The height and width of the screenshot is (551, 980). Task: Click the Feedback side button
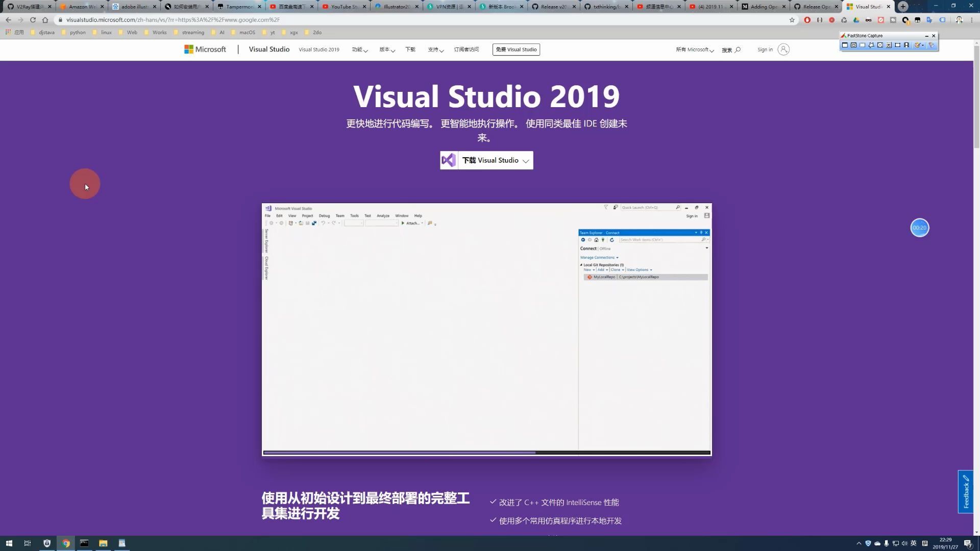[x=965, y=492]
